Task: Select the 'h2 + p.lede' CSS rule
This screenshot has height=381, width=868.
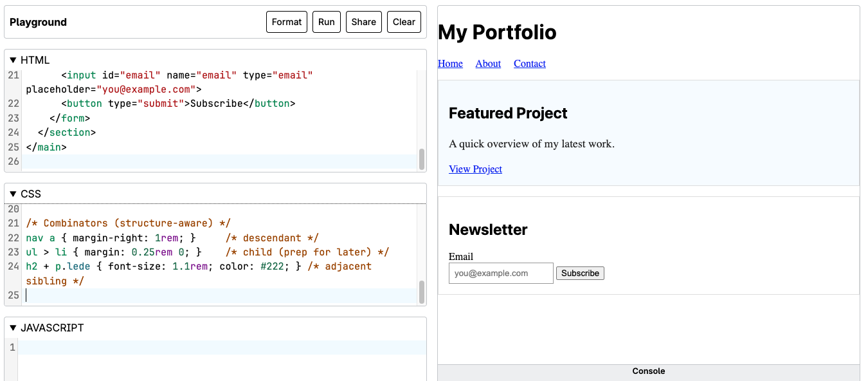Action: click(199, 274)
